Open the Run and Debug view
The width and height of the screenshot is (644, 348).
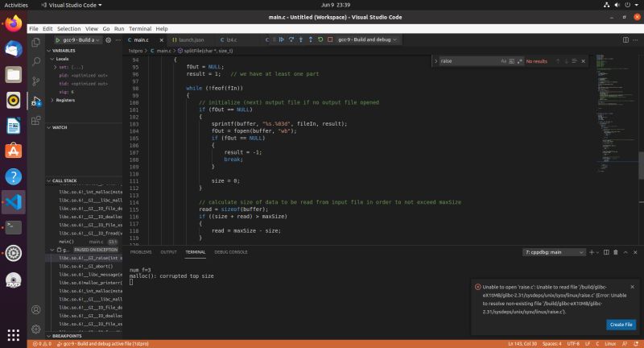36,101
